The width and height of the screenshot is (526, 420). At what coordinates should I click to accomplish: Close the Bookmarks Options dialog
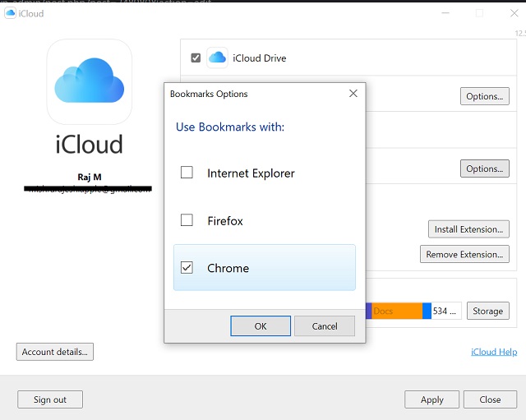(x=353, y=94)
